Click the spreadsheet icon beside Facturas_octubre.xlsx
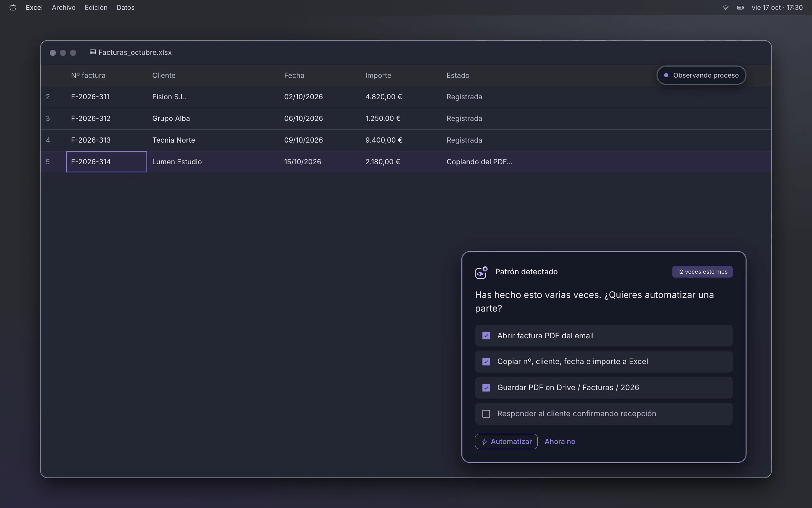Screen dimensions: 812x508 pyautogui.click(x=93, y=52)
